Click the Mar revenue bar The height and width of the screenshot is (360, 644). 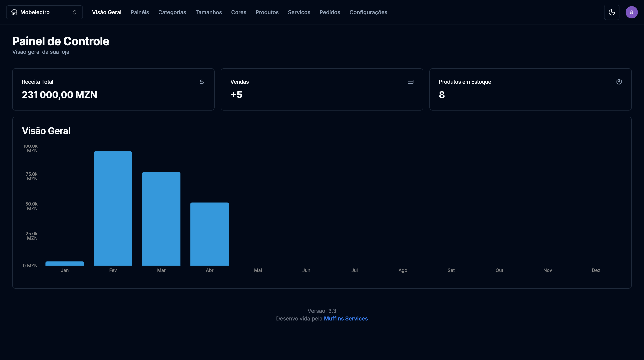point(161,219)
